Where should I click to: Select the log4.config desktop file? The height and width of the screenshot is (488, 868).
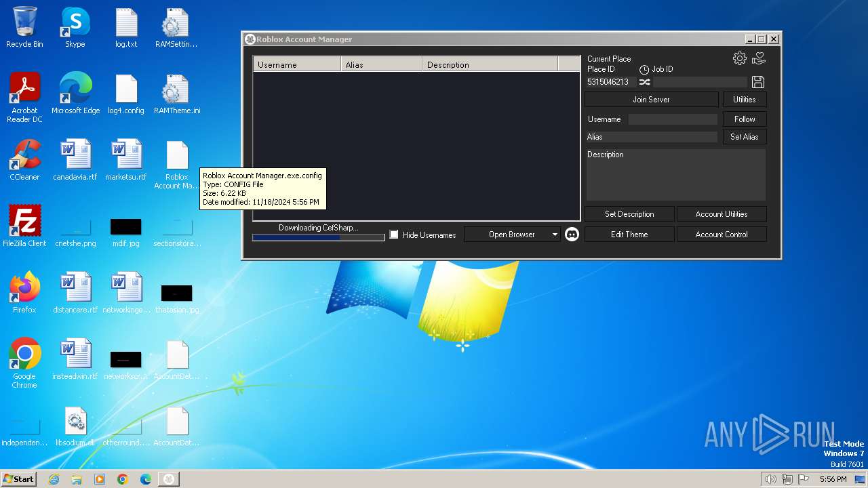tap(126, 94)
